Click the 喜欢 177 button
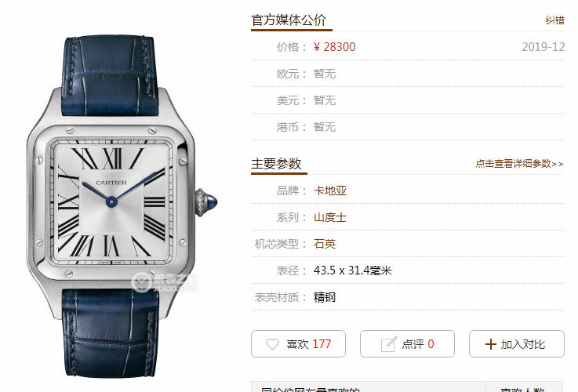Image resolution: width=578 pixels, height=392 pixels. coord(298,343)
